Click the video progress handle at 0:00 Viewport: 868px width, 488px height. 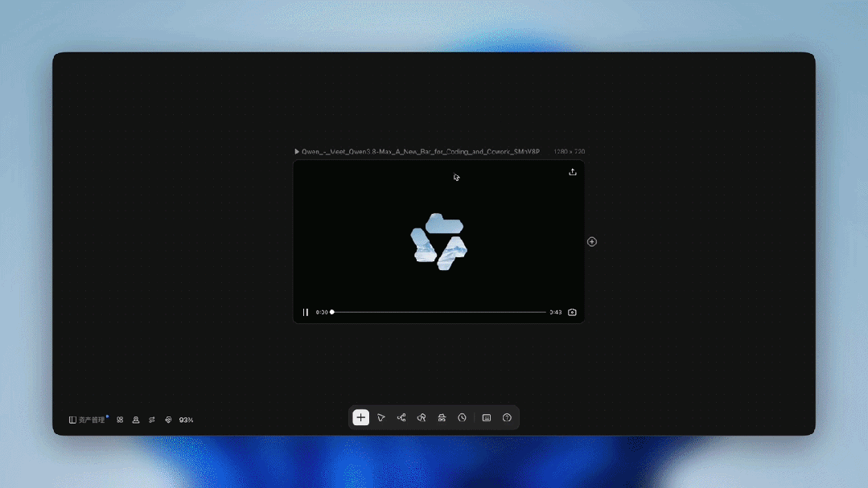332,312
